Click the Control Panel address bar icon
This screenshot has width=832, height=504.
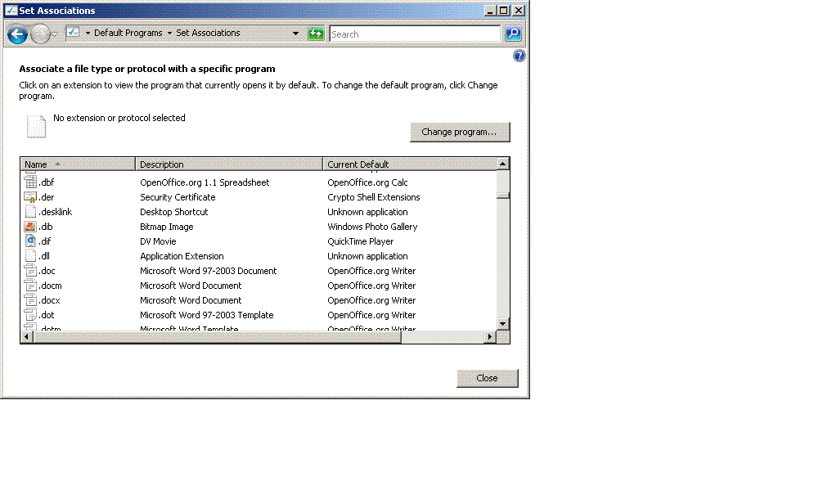[73, 34]
